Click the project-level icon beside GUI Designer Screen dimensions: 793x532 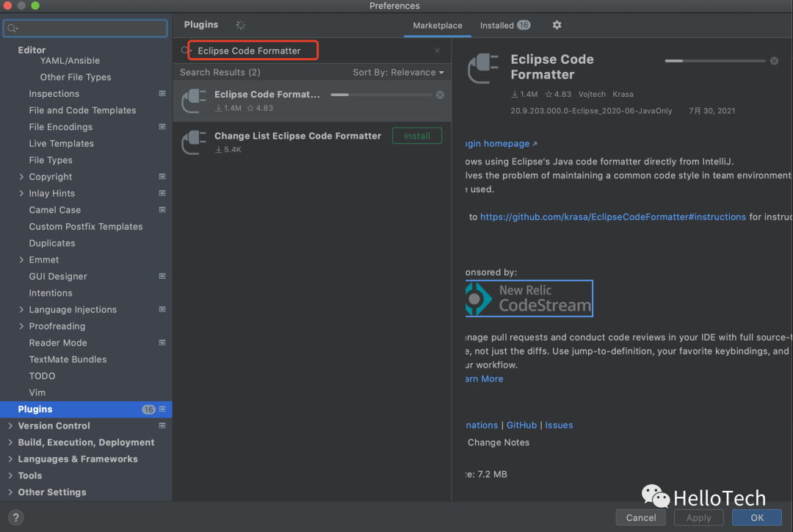point(162,276)
